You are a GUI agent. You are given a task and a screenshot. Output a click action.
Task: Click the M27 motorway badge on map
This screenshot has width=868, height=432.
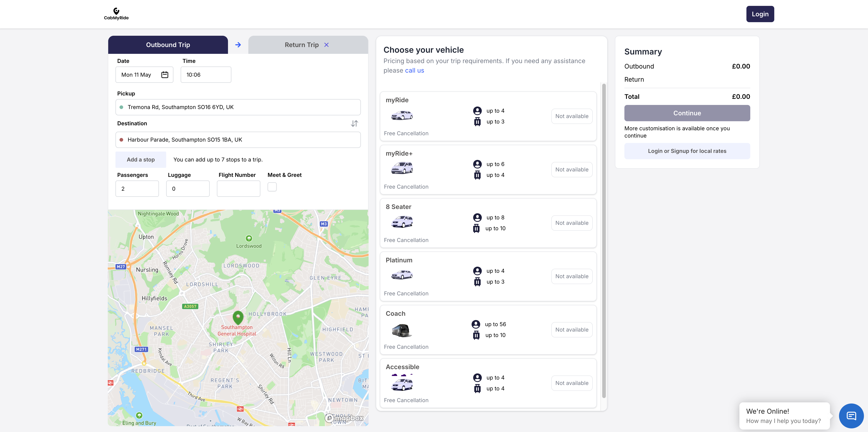121,267
